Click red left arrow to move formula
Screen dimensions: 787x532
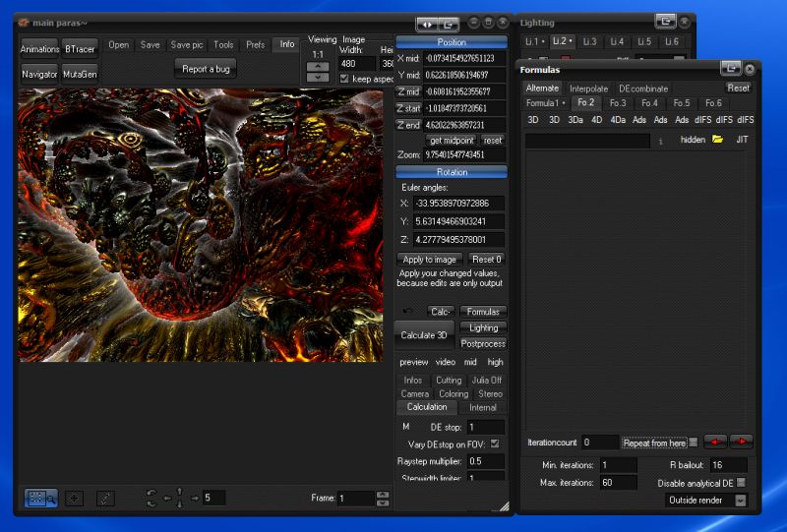tap(715, 442)
